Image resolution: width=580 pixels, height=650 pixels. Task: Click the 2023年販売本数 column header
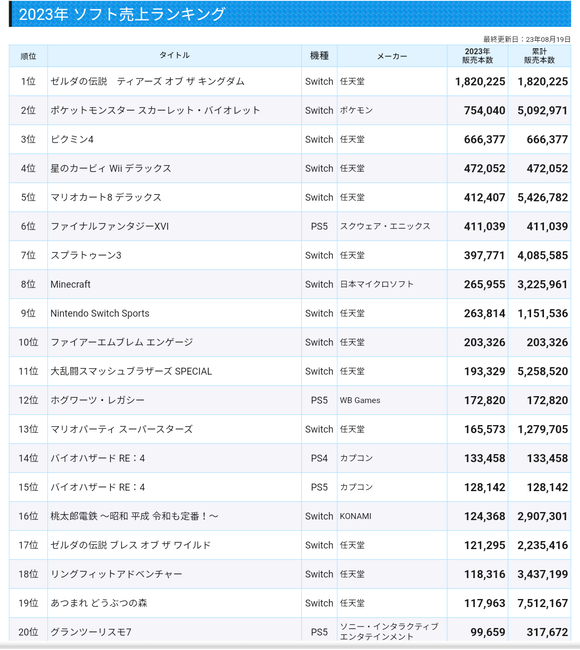(478, 56)
